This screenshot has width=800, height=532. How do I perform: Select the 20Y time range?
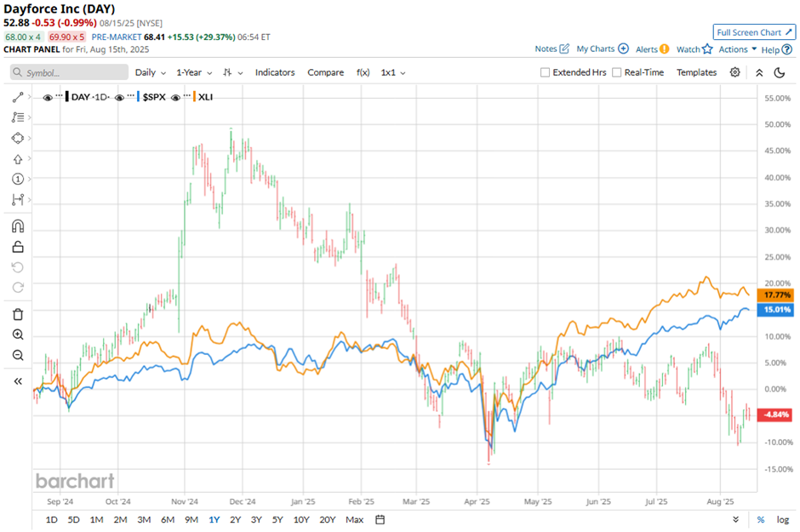pos(327,520)
